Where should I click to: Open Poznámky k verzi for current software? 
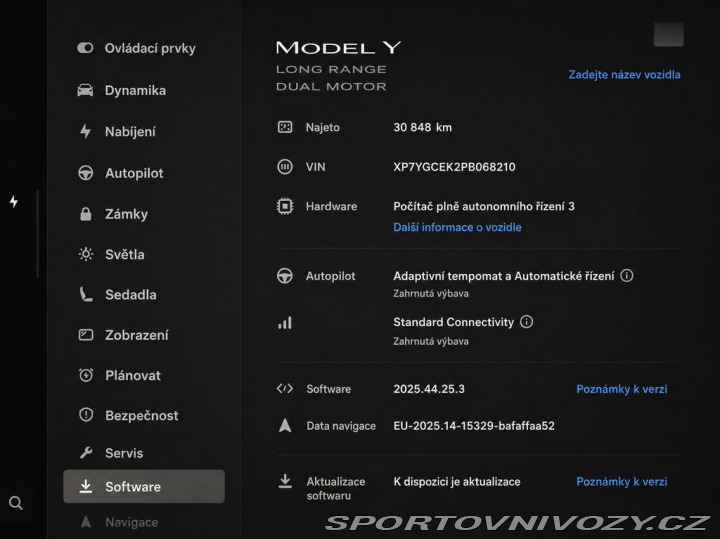pyautogui.click(x=622, y=389)
